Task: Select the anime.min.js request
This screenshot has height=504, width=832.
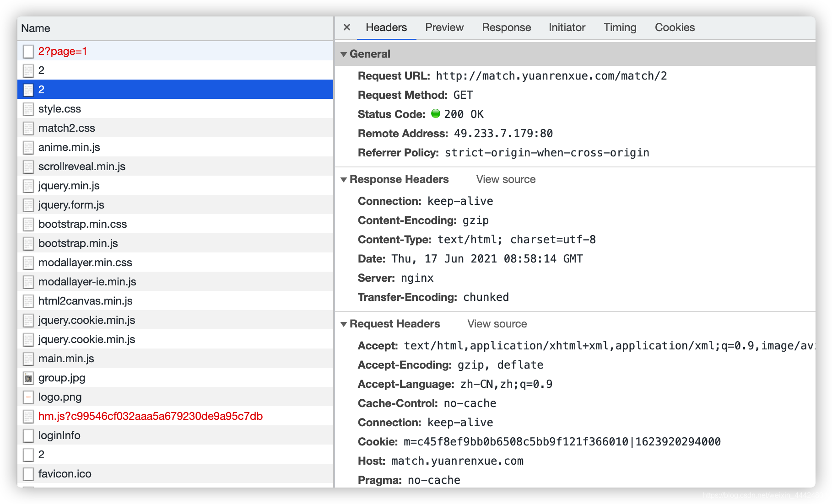Action: (175, 147)
